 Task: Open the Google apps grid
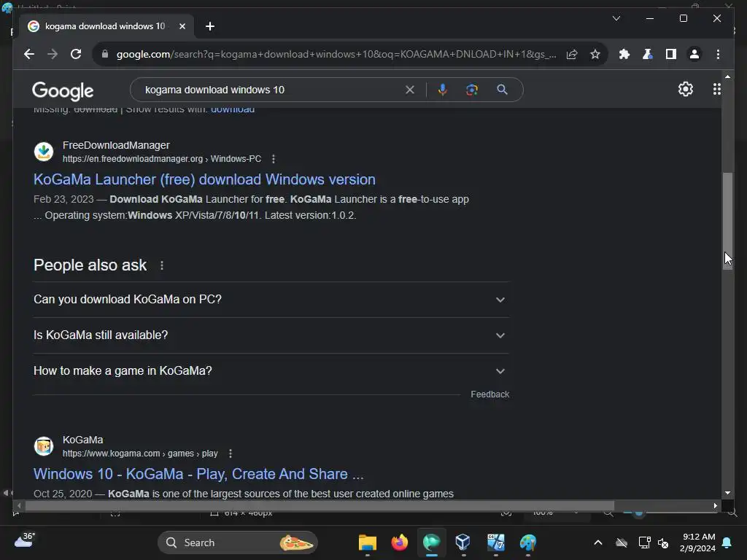tap(716, 89)
